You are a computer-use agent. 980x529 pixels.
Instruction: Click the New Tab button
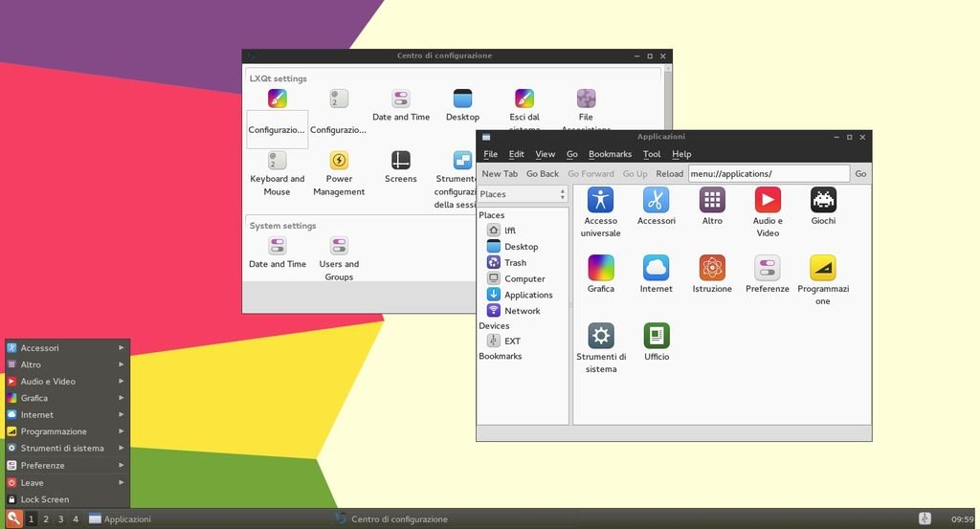point(500,174)
